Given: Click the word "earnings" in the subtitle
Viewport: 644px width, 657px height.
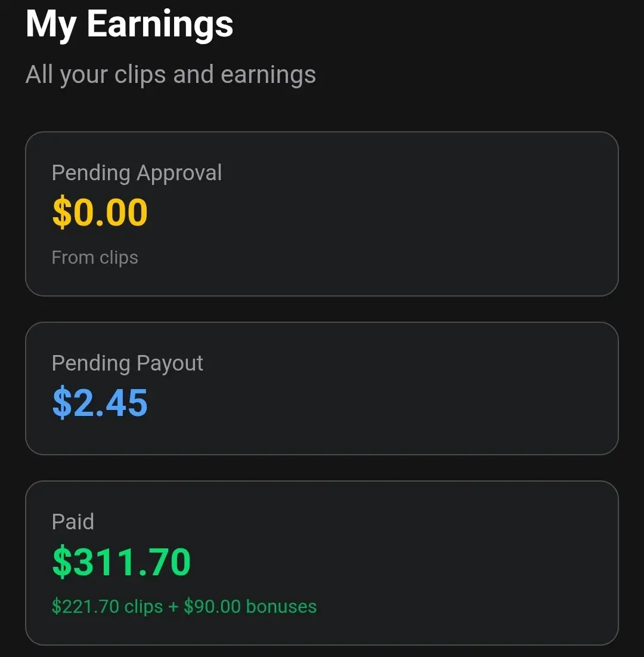Looking at the screenshot, I should [268, 75].
